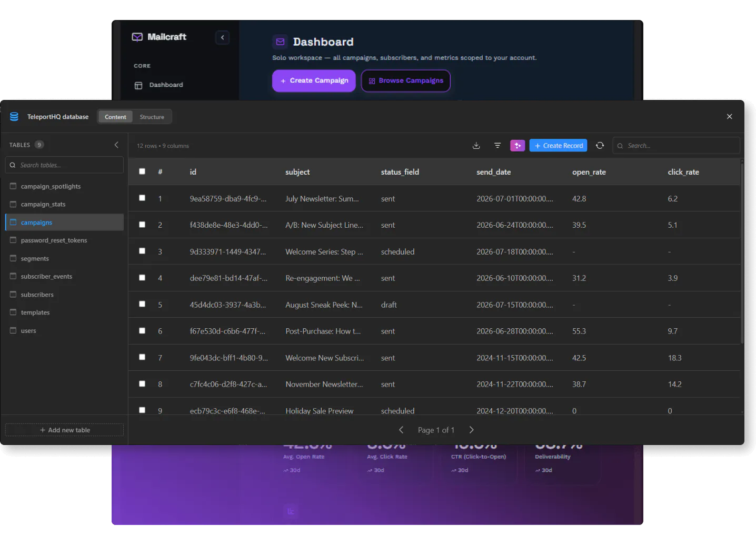The height and width of the screenshot is (546, 756).
Task: Refresh the table with the reload icon
Action: tap(600, 146)
